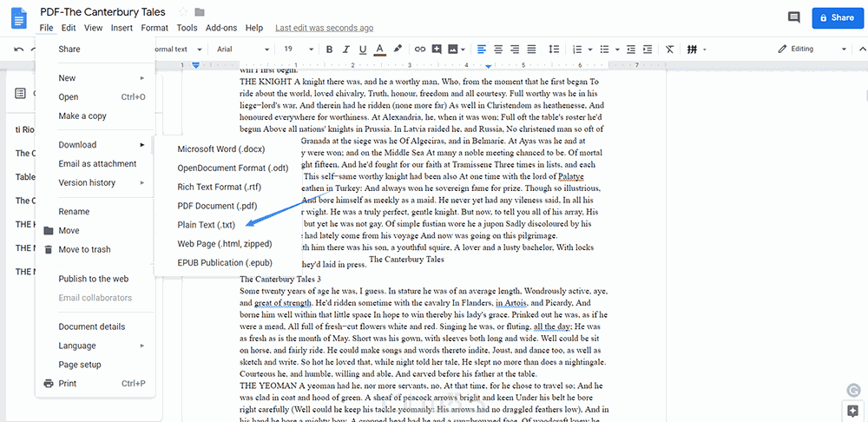Insert a link with the link icon
This screenshot has height=422, width=868.
click(x=420, y=49)
